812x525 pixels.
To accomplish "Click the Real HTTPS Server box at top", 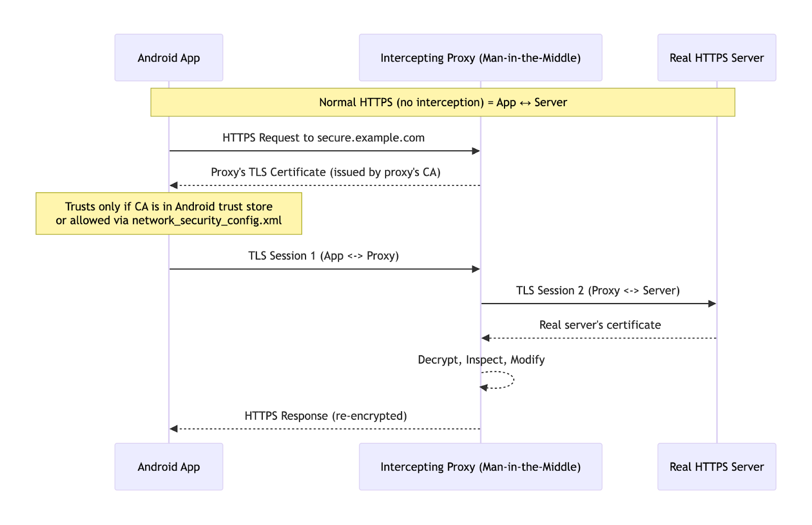I will (716, 57).
